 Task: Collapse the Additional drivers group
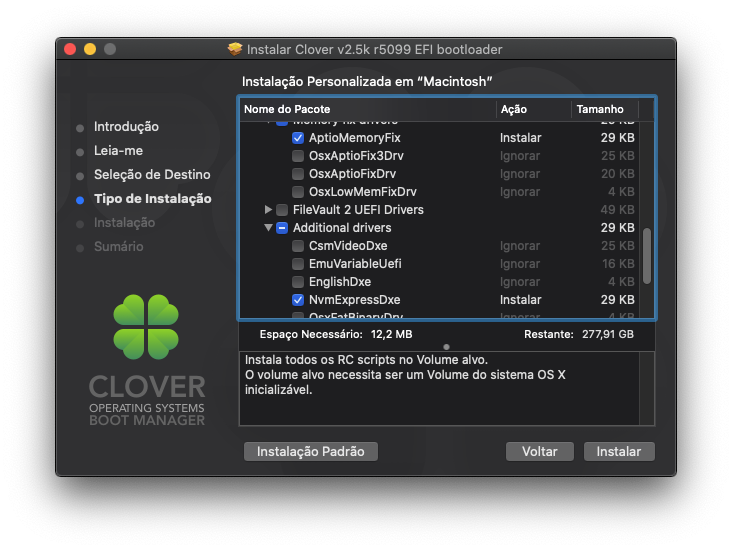(268, 228)
